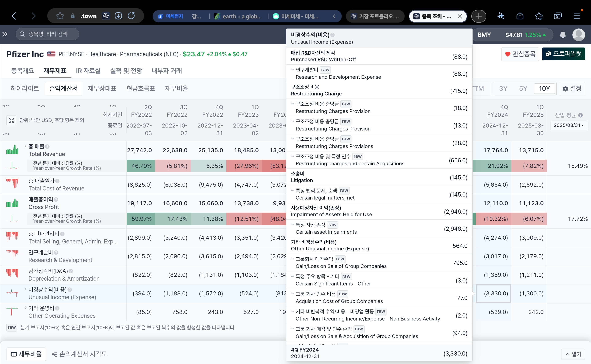The width and height of the screenshot is (591, 364).
Task: Click info icon next to 산업 평균
Action: [580, 115]
